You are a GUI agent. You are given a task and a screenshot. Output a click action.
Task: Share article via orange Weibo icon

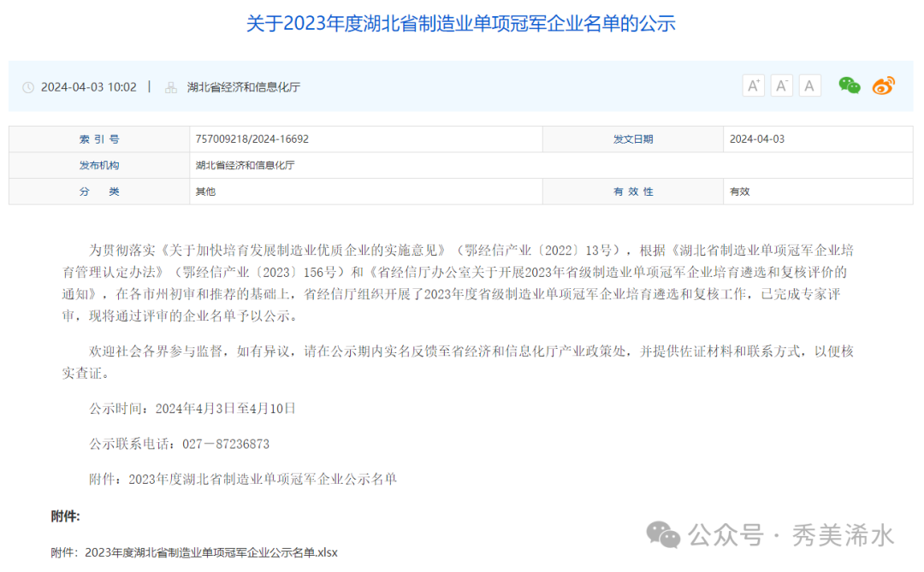coord(883,86)
